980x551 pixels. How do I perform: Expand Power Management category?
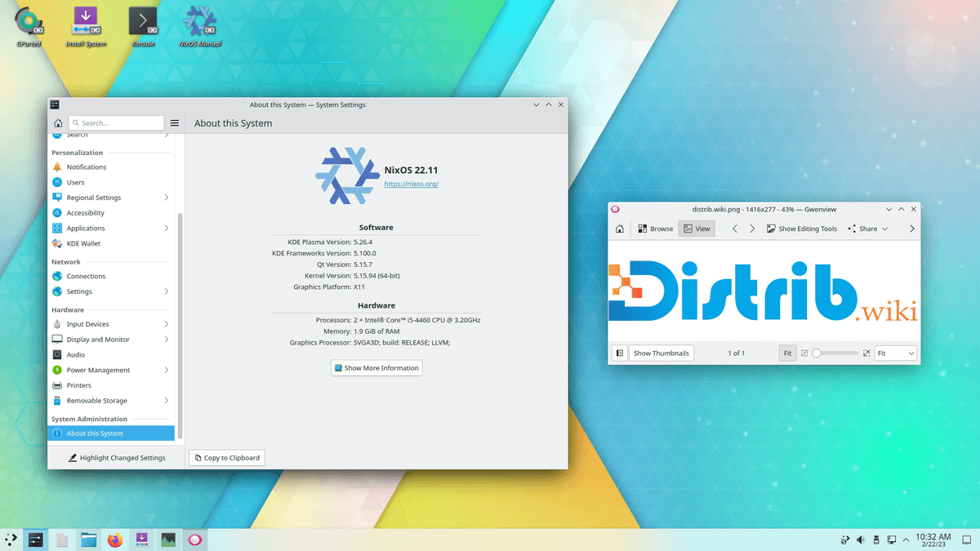(167, 370)
